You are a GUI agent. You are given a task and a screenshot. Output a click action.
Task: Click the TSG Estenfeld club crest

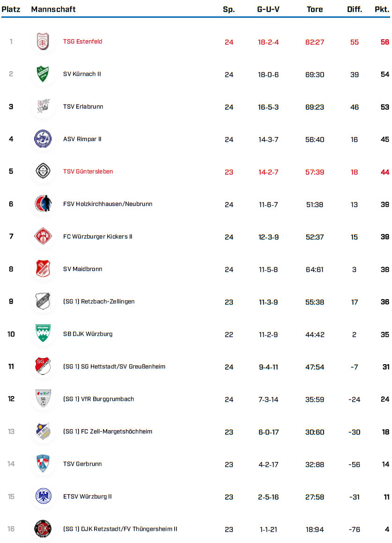tap(43, 42)
